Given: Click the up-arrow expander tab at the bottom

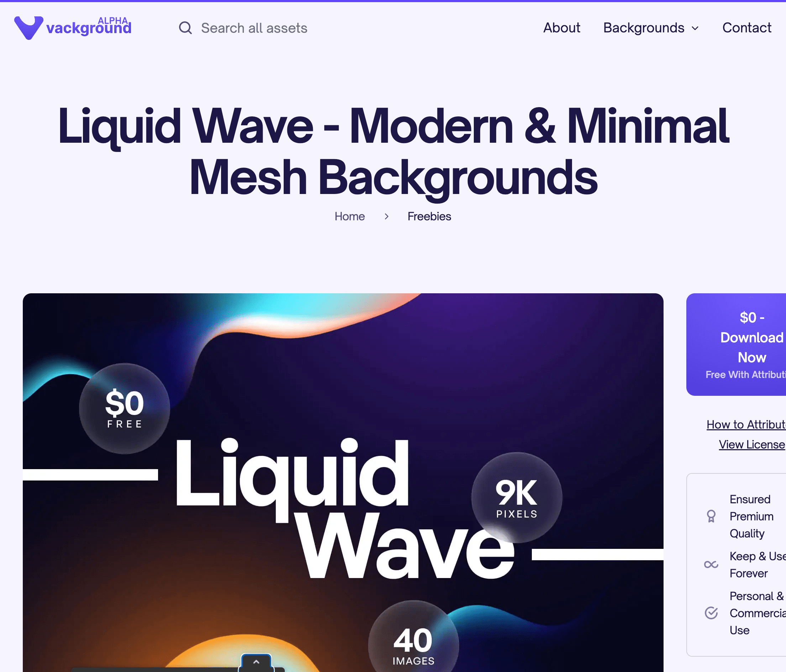Looking at the screenshot, I should pyautogui.click(x=256, y=662).
